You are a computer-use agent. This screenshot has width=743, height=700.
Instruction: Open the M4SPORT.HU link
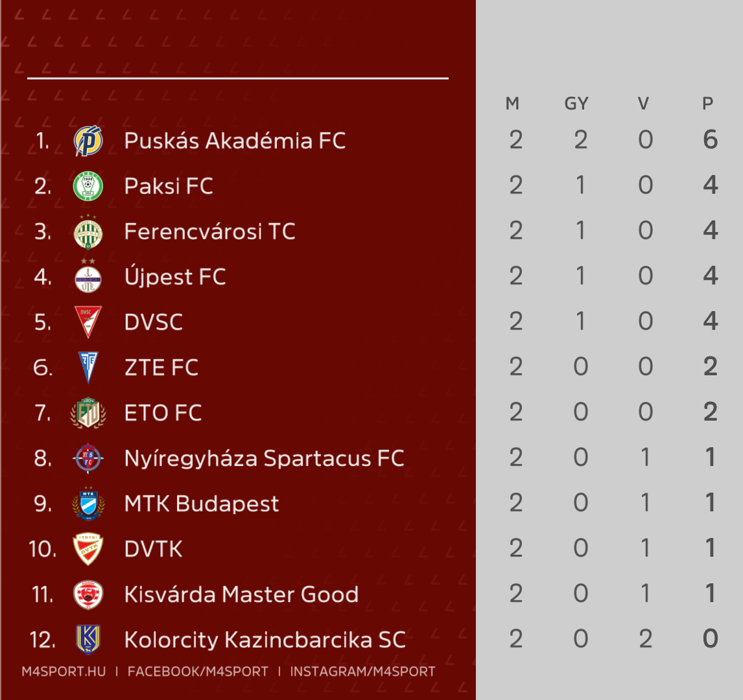(64, 671)
